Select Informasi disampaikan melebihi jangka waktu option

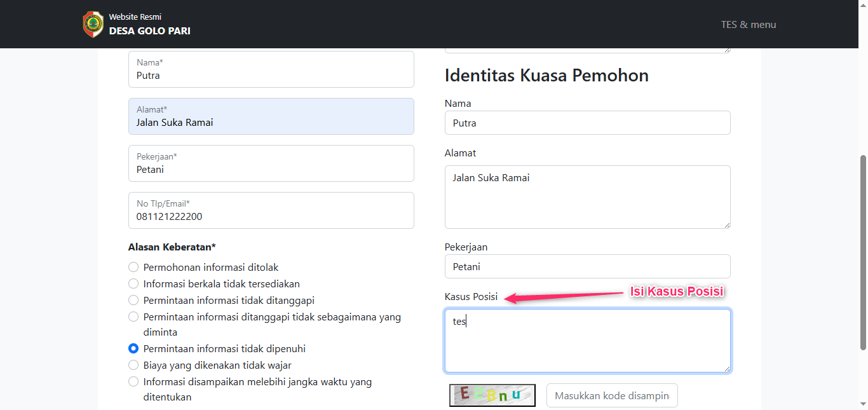coord(133,381)
